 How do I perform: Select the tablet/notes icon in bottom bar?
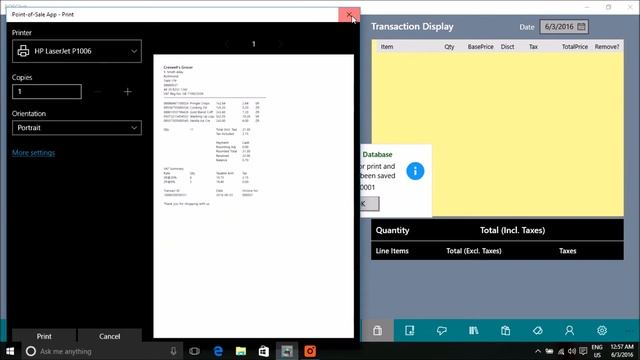click(x=409, y=331)
